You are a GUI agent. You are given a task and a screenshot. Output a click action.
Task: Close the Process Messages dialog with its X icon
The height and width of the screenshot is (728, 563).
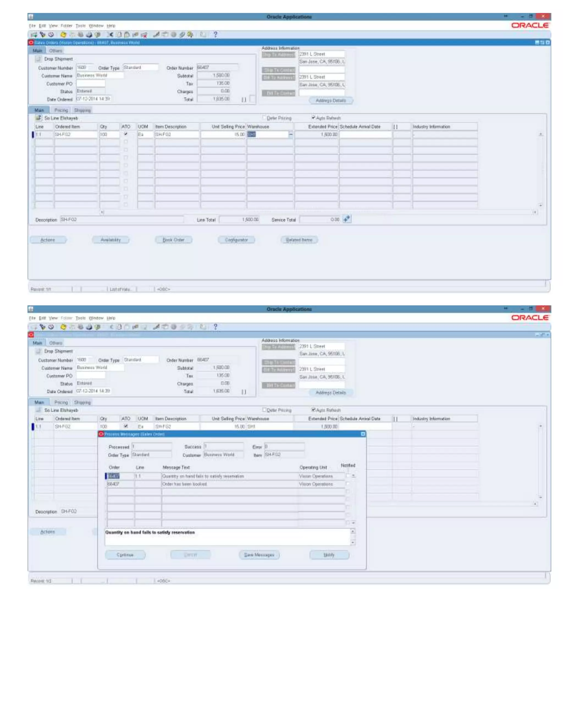(363, 434)
